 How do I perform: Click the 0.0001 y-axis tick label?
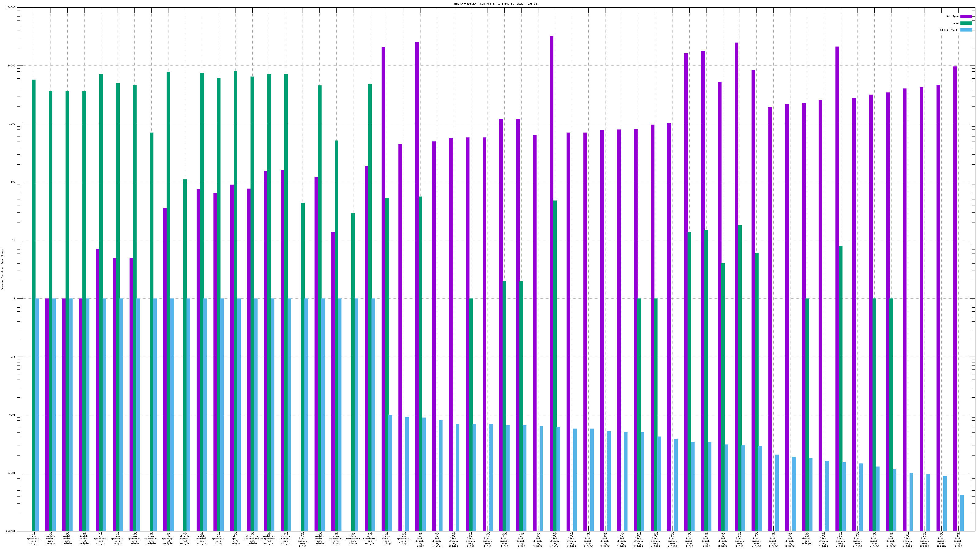(11, 531)
